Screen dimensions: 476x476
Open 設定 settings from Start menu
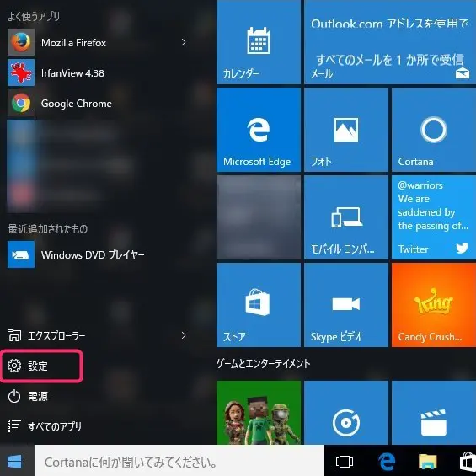pos(41,366)
